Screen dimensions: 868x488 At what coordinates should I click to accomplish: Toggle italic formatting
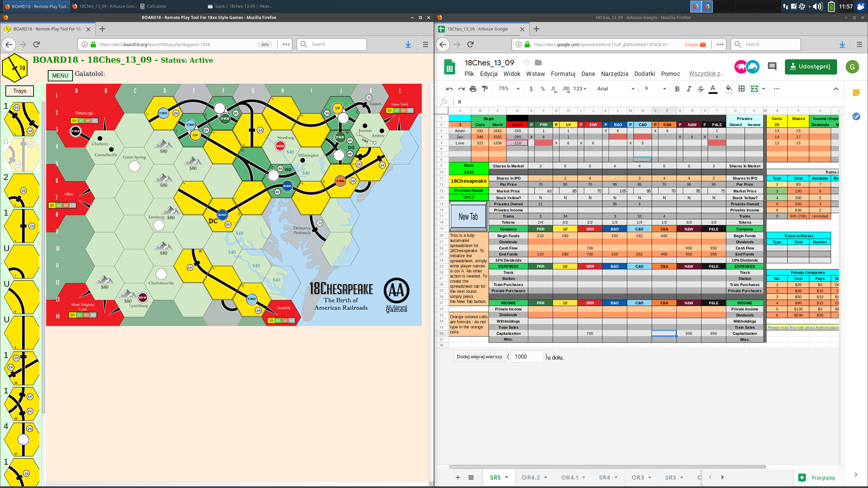pyautogui.click(x=689, y=89)
